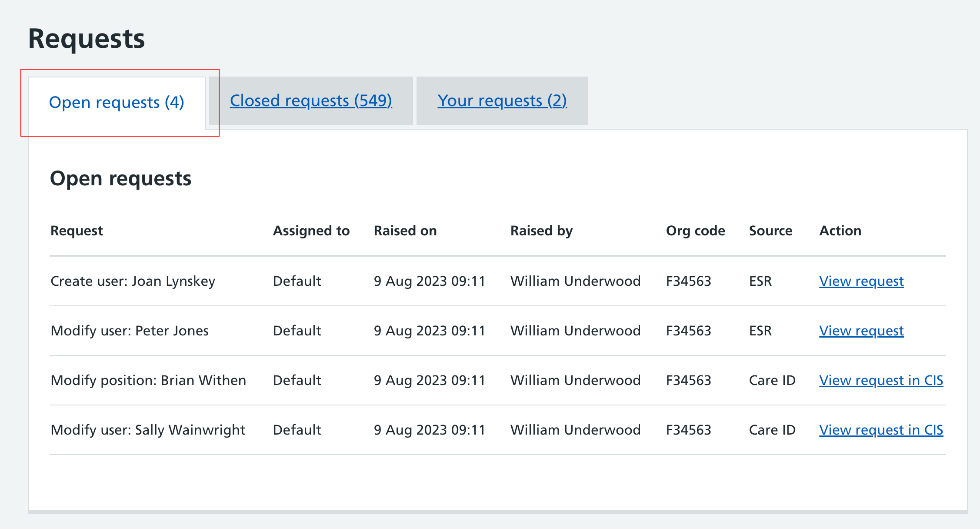Image resolution: width=980 pixels, height=529 pixels.
Task: Click Default in the Sally Wainwright row
Action: [x=297, y=430]
